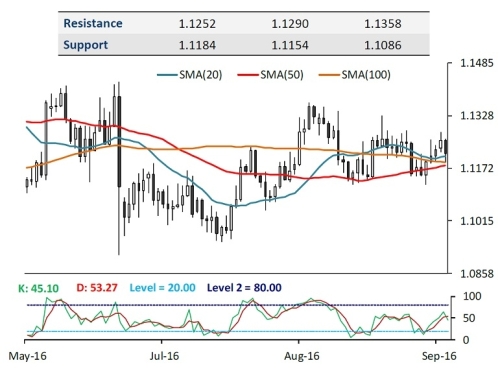The height and width of the screenshot is (369, 500).
Task: Select the SMA(20) legend label
Action: [x=201, y=75]
